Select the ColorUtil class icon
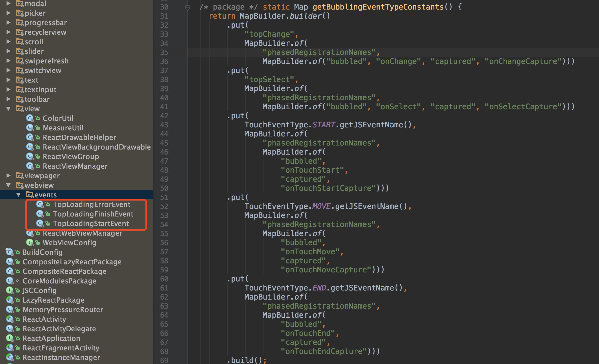 30,118
